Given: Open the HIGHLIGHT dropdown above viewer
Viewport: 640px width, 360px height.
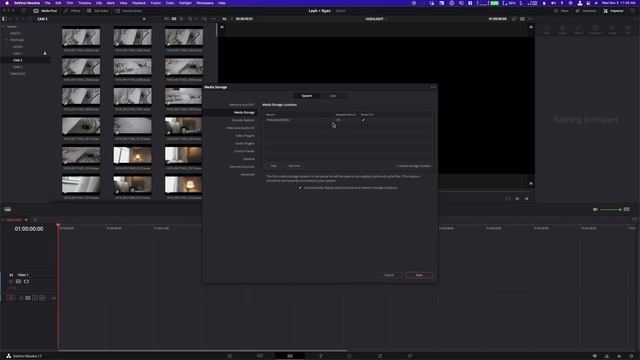Looking at the screenshot, I should pyautogui.click(x=376, y=19).
